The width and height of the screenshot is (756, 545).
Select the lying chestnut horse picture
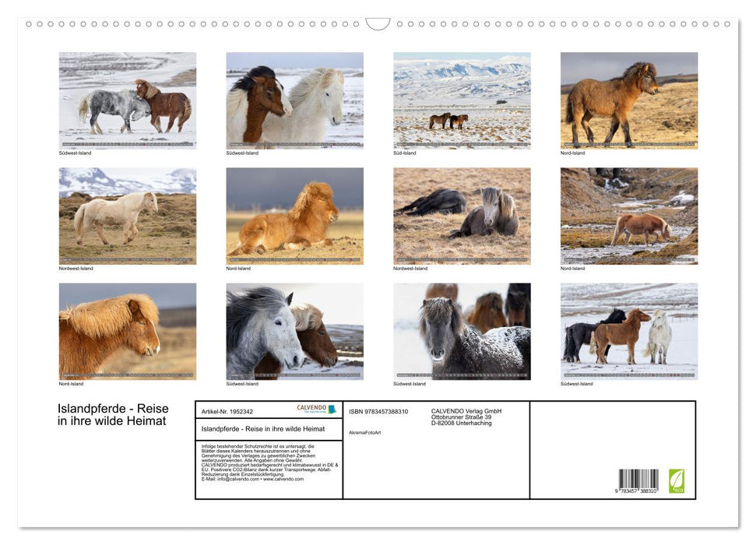coord(294,215)
